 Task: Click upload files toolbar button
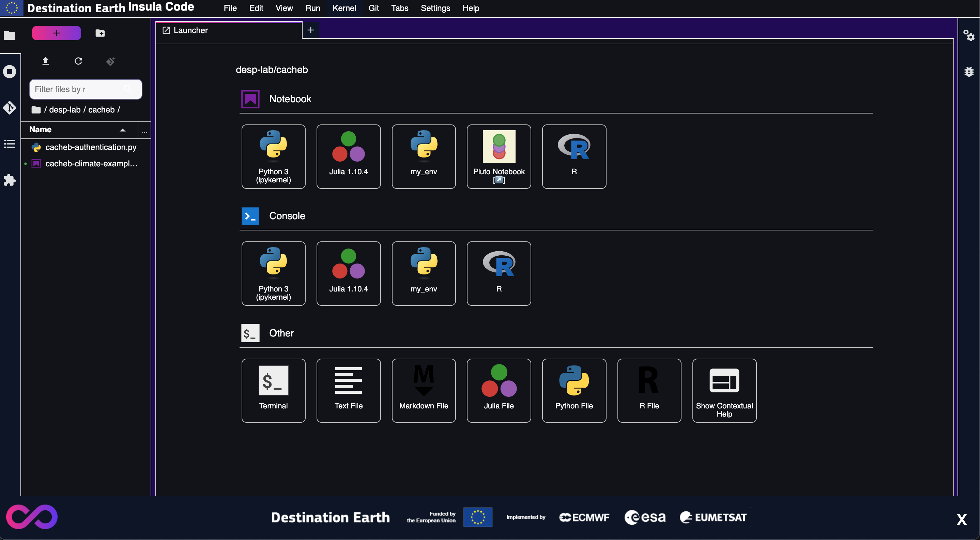[x=45, y=61]
